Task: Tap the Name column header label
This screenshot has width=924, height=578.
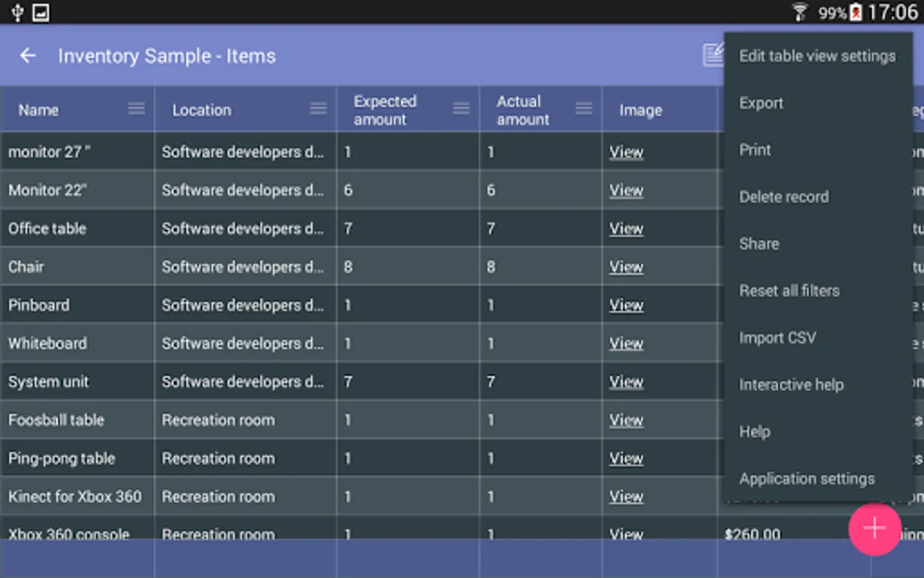Action: click(38, 110)
